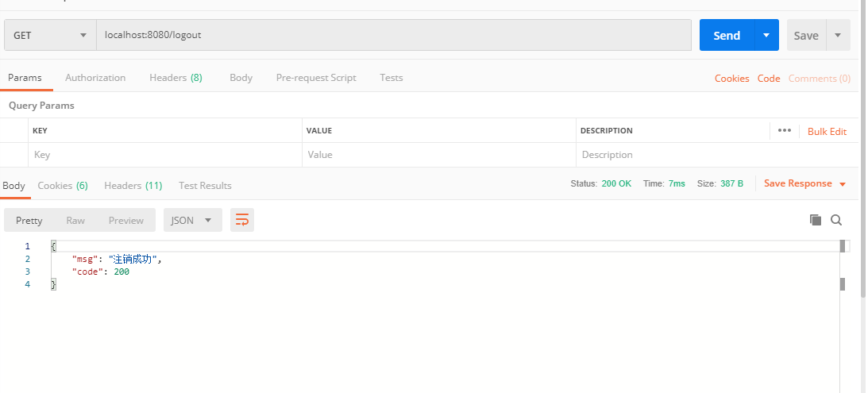The image size is (868, 393).
Task: Focus the request URL field localhost:8080/logout
Action: [394, 35]
